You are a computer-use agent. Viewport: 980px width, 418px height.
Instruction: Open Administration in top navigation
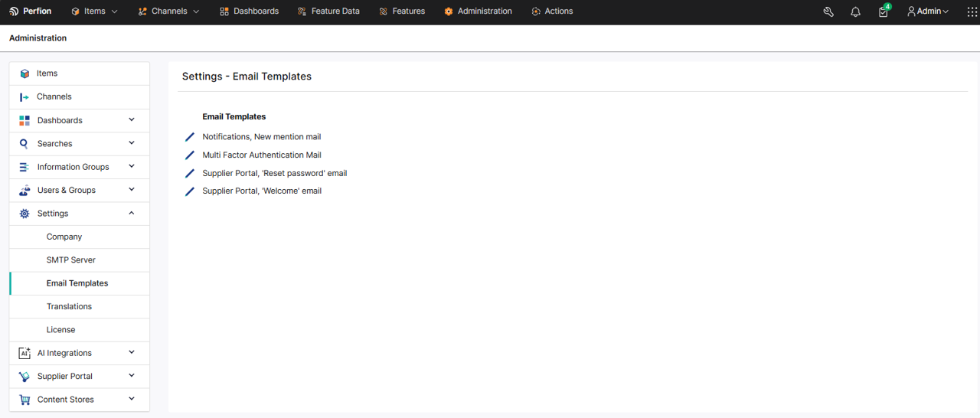[x=478, y=11]
